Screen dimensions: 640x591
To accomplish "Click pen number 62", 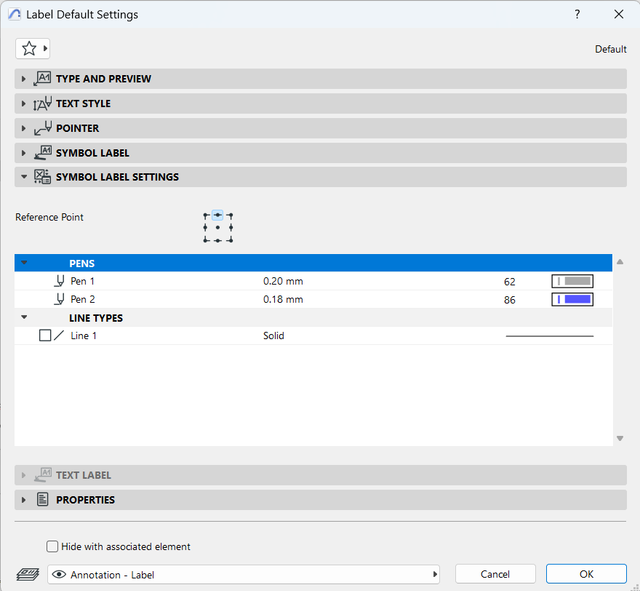I will coord(509,282).
